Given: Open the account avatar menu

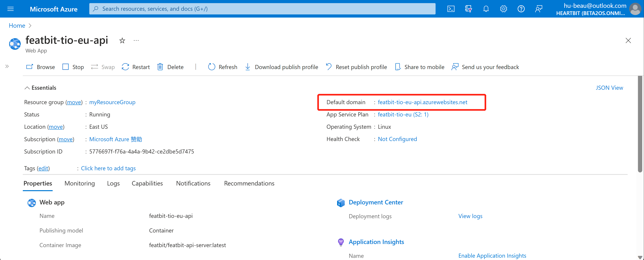Looking at the screenshot, I should click(635, 9).
